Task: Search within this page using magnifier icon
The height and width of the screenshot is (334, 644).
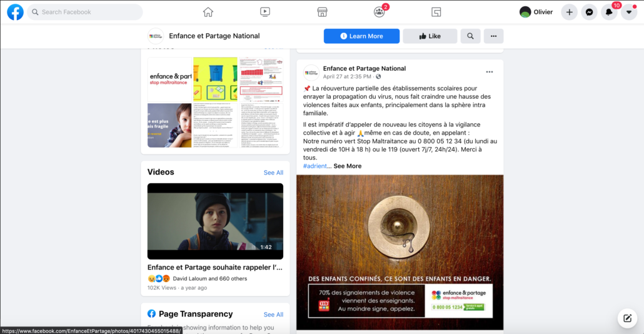Action: click(470, 36)
